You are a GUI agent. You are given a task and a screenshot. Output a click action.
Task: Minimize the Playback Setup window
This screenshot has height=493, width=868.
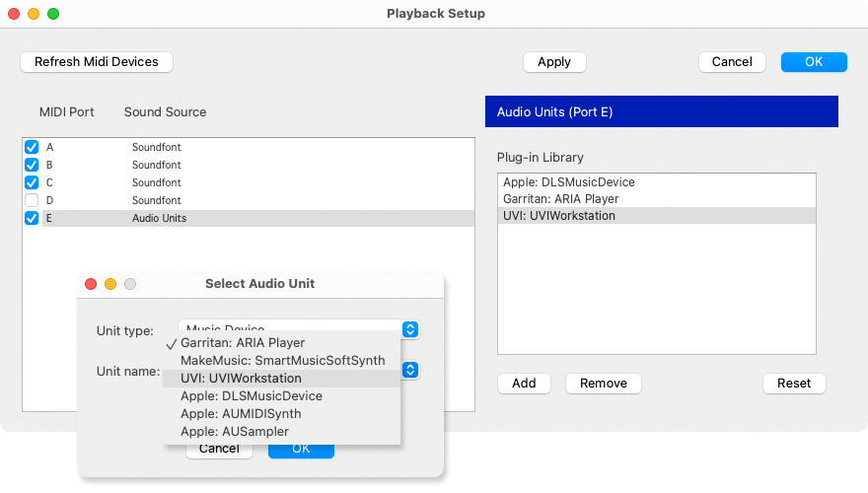34,14
